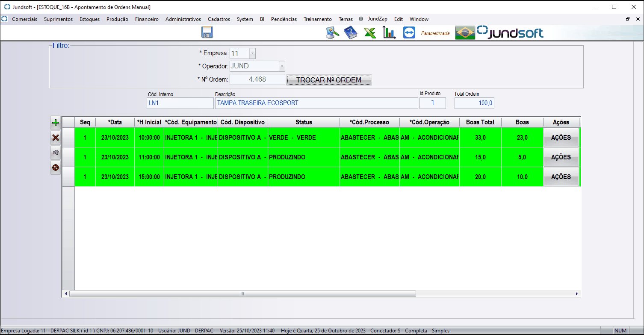Open the Treinamento menu

pos(318,19)
